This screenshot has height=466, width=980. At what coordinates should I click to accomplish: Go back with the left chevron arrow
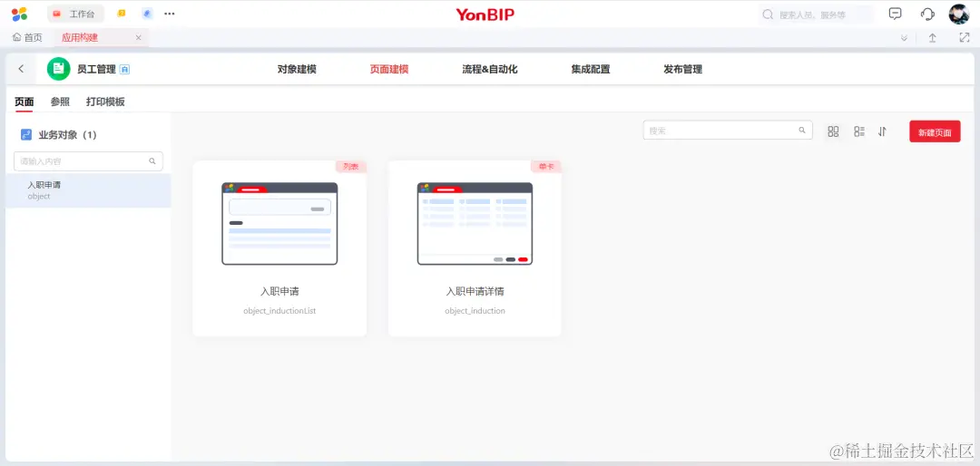click(x=21, y=69)
